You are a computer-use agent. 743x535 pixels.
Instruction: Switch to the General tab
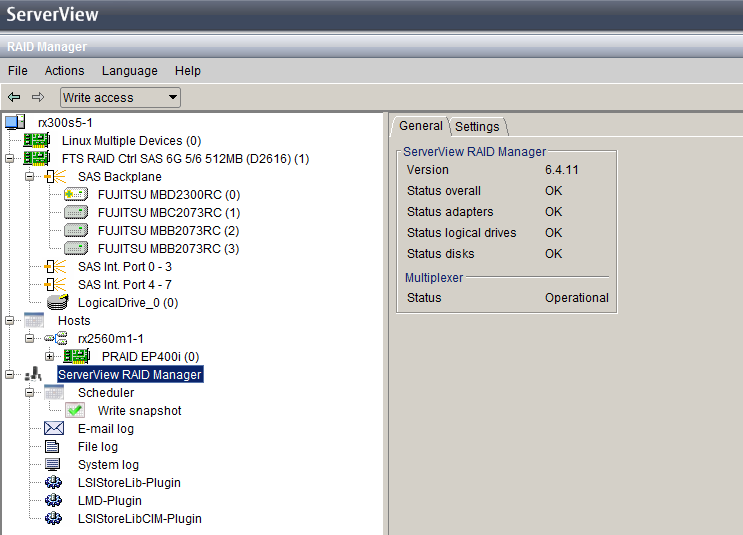[x=420, y=126]
